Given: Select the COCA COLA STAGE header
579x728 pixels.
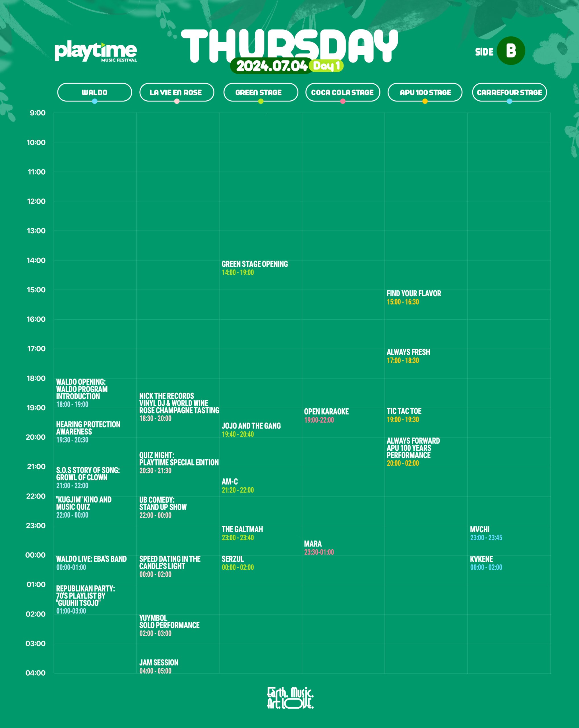Looking at the screenshot, I should point(343,92).
